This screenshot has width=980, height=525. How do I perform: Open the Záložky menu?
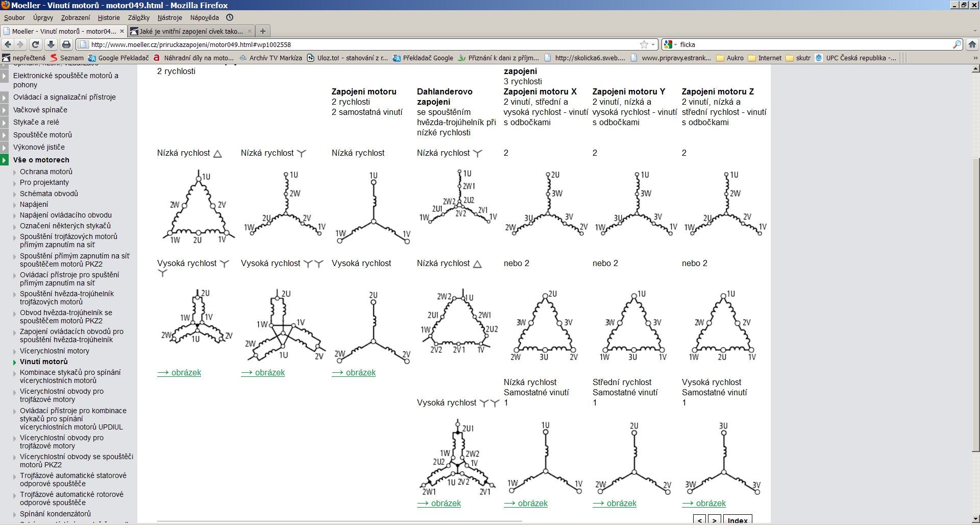[139, 17]
